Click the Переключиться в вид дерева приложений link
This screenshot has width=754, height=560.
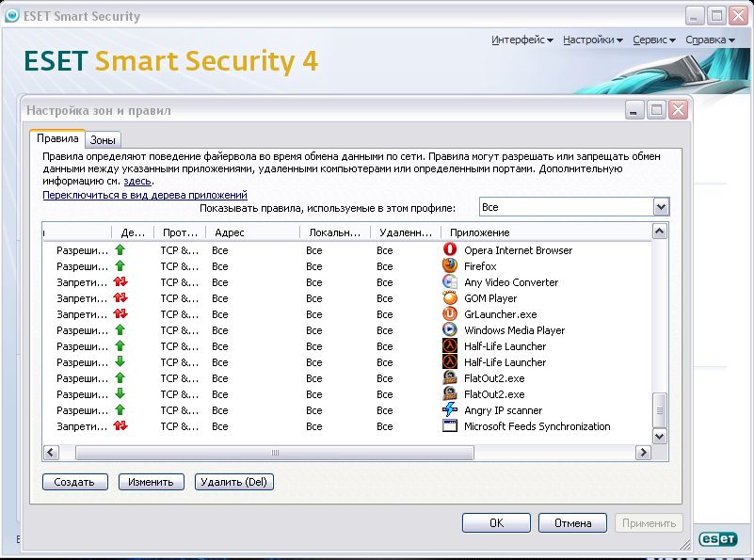(145, 195)
